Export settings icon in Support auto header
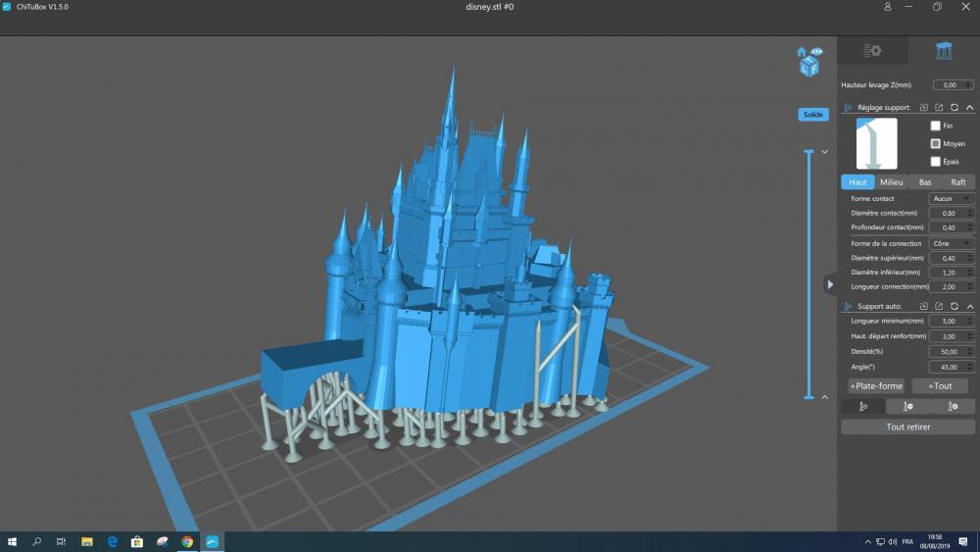Image resolution: width=980 pixels, height=552 pixels. click(939, 306)
